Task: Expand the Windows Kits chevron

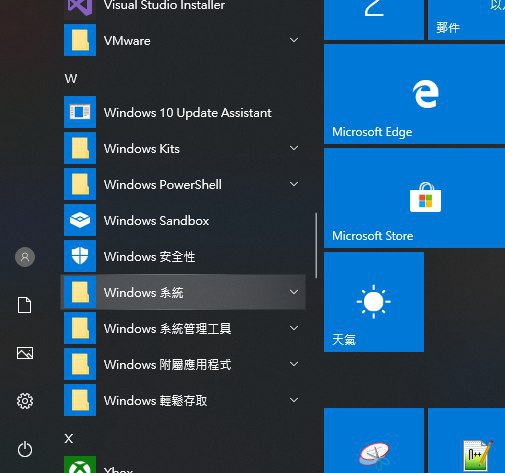Action: click(294, 148)
